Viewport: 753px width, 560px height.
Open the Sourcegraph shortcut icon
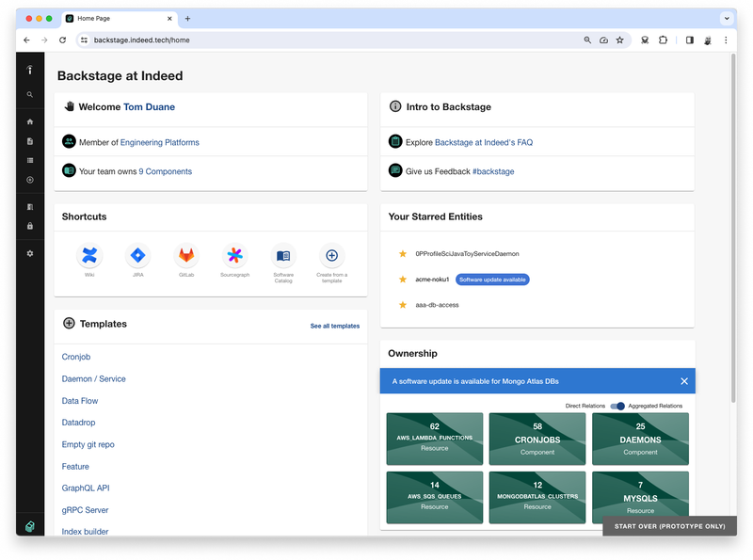point(234,255)
